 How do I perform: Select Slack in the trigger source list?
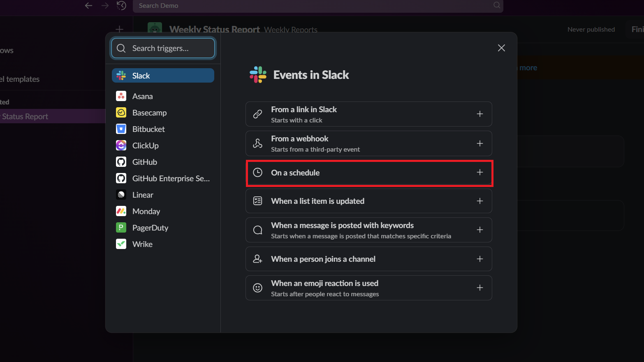pos(163,76)
